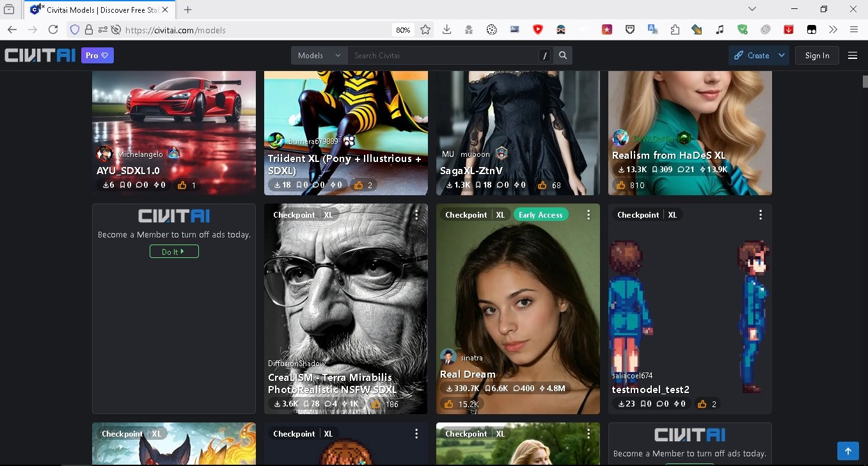Click the comments bubble icon on CreaLISM
Viewport: 868px width, 466px height.
click(328, 404)
